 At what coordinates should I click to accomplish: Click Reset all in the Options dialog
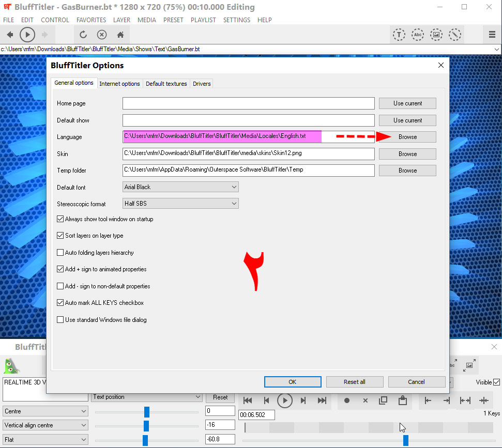355,382
